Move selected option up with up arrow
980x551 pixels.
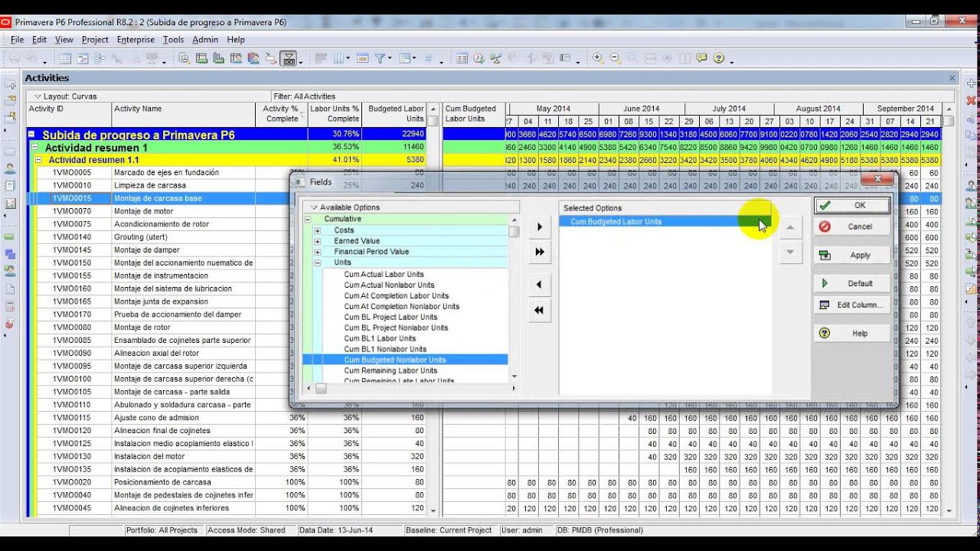click(790, 227)
